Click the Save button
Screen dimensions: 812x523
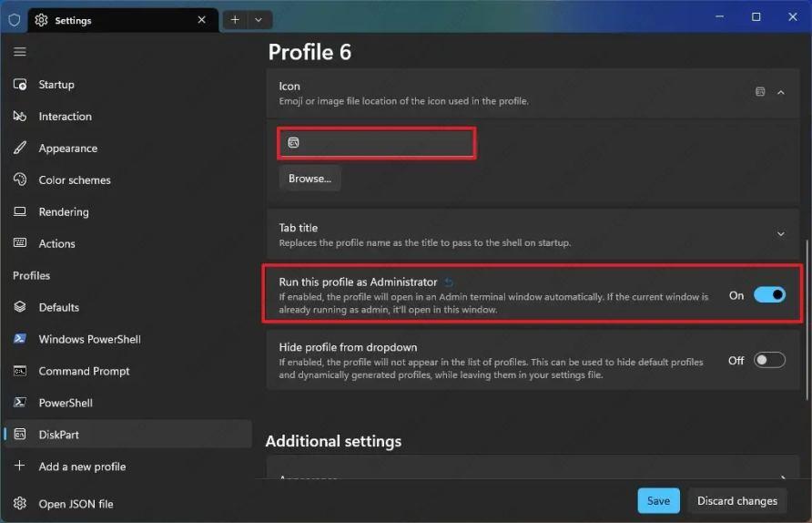pyautogui.click(x=658, y=500)
